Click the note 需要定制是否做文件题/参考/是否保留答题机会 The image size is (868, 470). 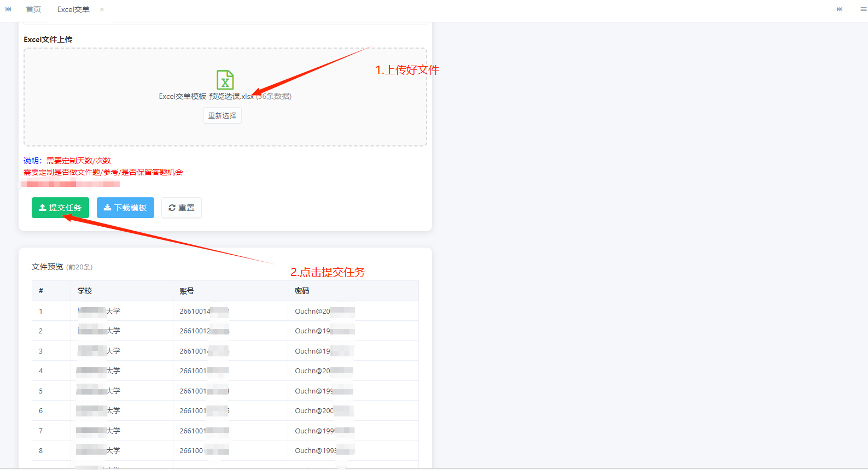tap(103, 172)
